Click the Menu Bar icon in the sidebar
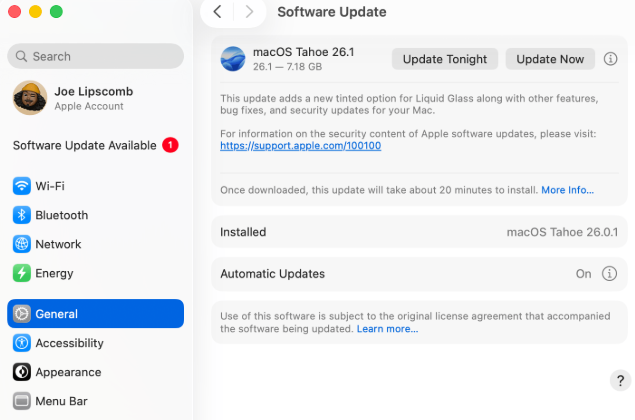Image resolution: width=635 pixels, height=420 pixels. coord(21,401)
